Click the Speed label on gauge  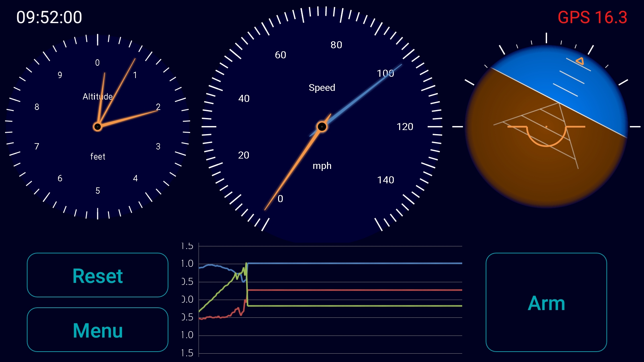click(x=322, y=88)
